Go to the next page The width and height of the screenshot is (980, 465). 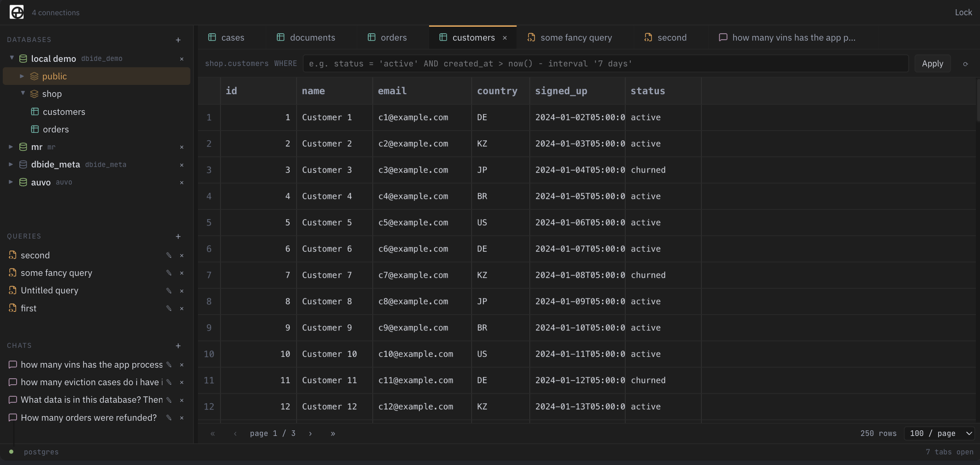coord(311,434)
